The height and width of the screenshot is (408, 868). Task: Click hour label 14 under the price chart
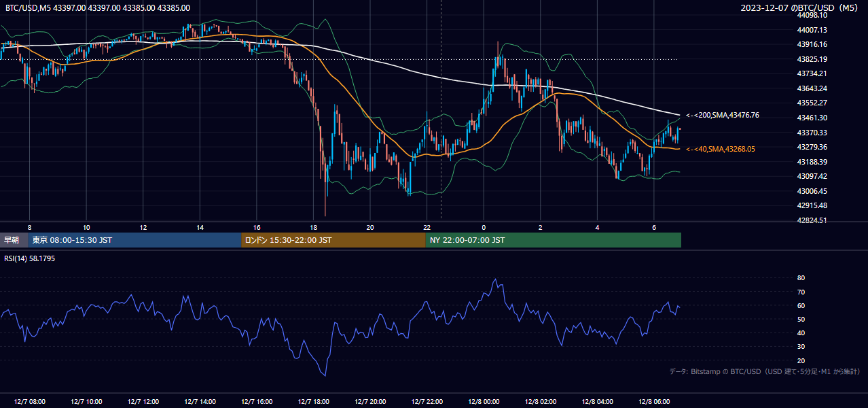pyautogui.click(x=200, y=227)
